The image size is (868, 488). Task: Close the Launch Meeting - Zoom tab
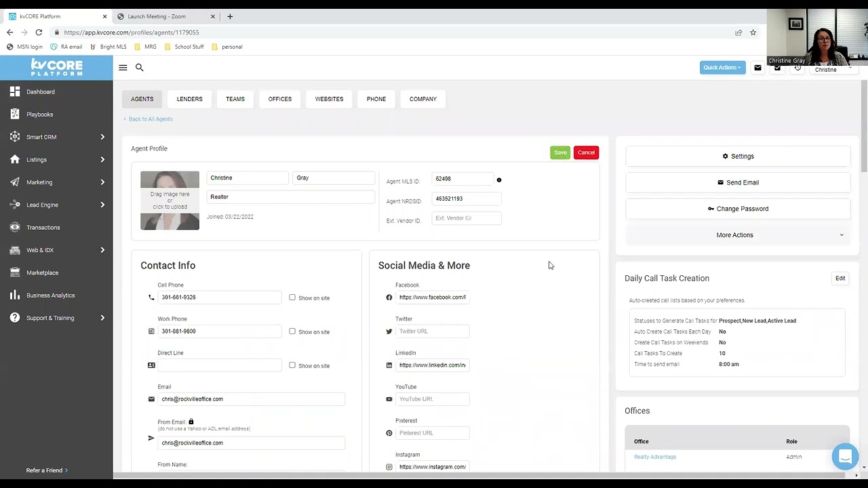point(213,16)
